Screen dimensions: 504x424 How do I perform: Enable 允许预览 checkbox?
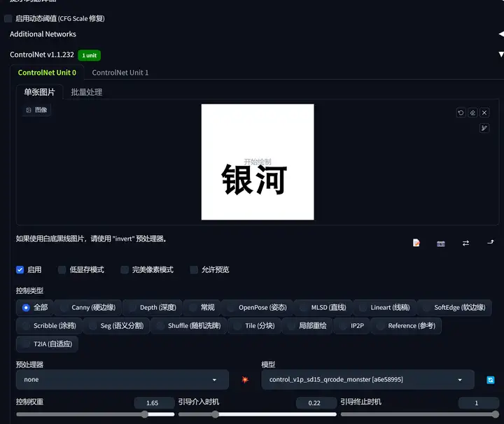coord(194,270)
